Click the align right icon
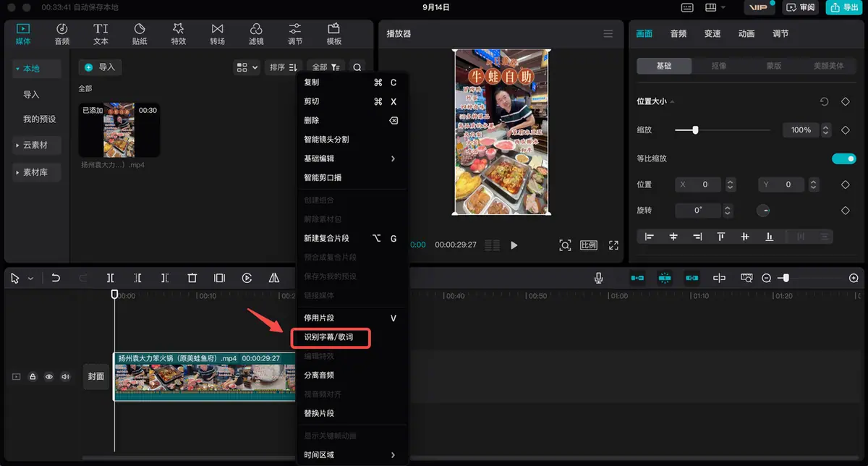 tap(697, 237)
